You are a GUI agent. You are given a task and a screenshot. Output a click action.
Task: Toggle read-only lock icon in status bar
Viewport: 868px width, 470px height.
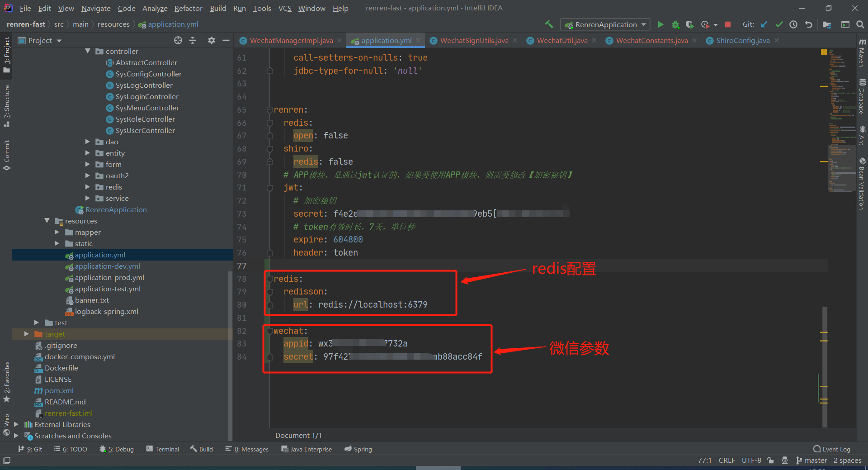(x=770, y=461)
